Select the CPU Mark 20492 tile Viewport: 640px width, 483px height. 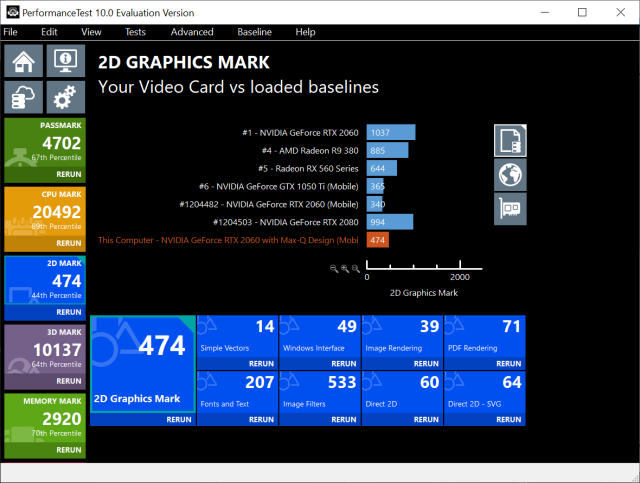pyautogui.click(x=45, y=212)
